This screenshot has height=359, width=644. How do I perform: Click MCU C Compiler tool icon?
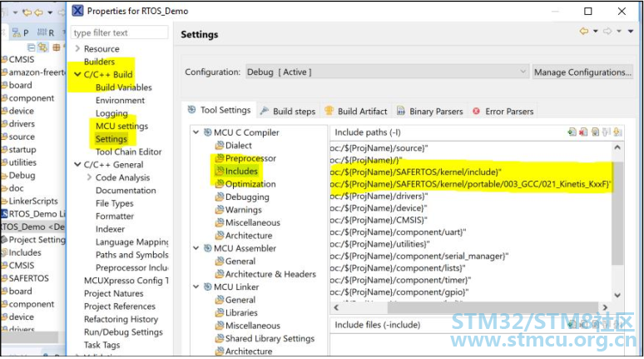[x=208, y=132]
